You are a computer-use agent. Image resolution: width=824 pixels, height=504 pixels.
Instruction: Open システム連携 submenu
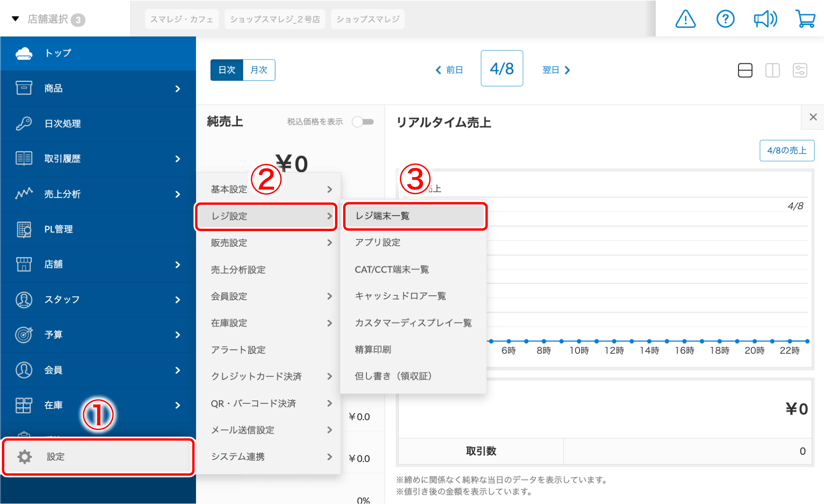click(x=268, y=456)
